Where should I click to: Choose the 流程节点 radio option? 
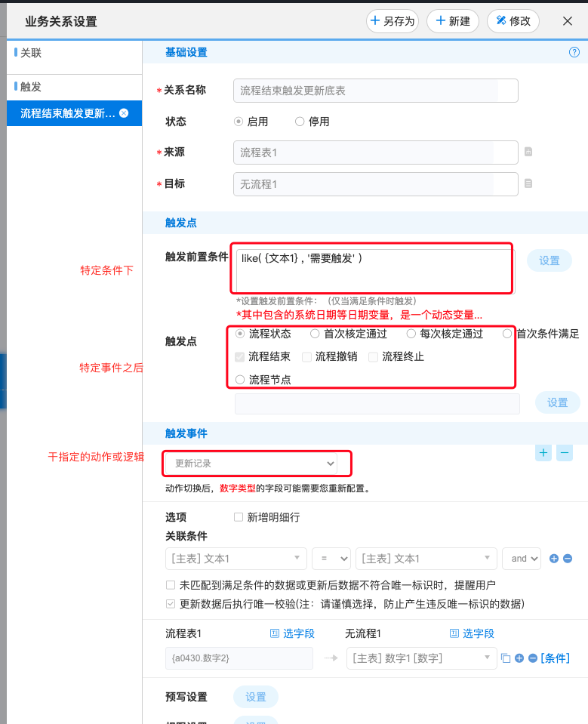(x=240, y=380)
